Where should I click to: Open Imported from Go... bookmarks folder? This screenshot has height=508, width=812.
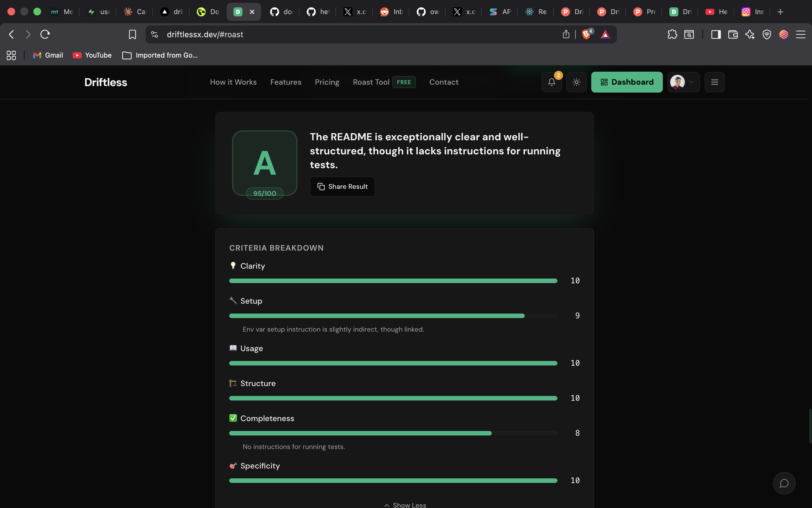tap(160, 55)
